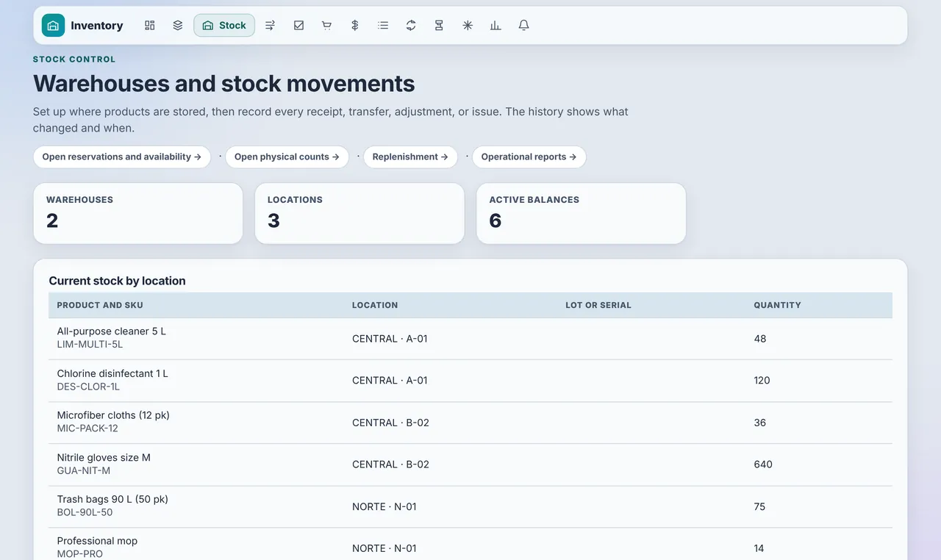Open the circular sync arrows icon
The width and height of the screenshot is (941, 560).
click(x=411, y=25)
